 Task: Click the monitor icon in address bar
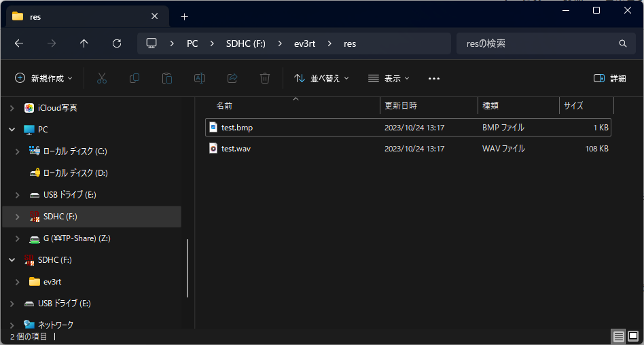coord(151,43)
